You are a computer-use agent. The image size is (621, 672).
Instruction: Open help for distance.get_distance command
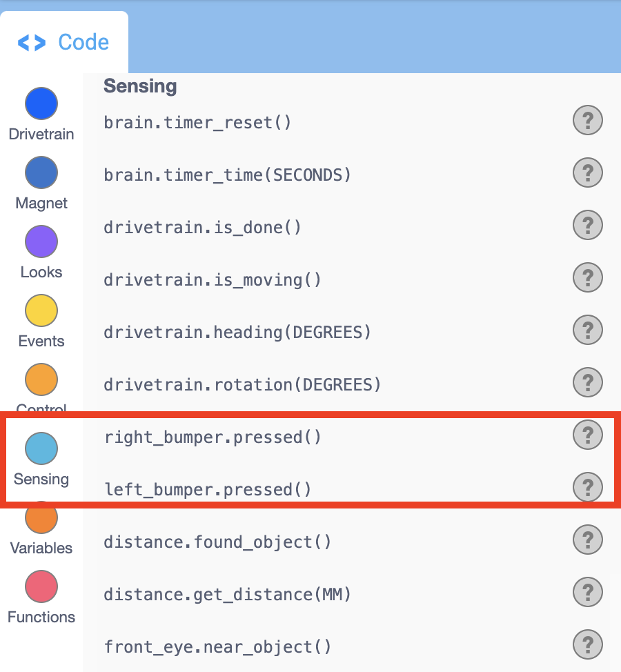(587, 592)
